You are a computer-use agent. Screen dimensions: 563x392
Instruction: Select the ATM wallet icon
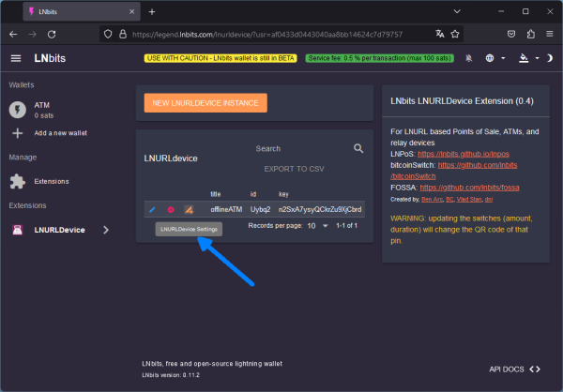18,110
